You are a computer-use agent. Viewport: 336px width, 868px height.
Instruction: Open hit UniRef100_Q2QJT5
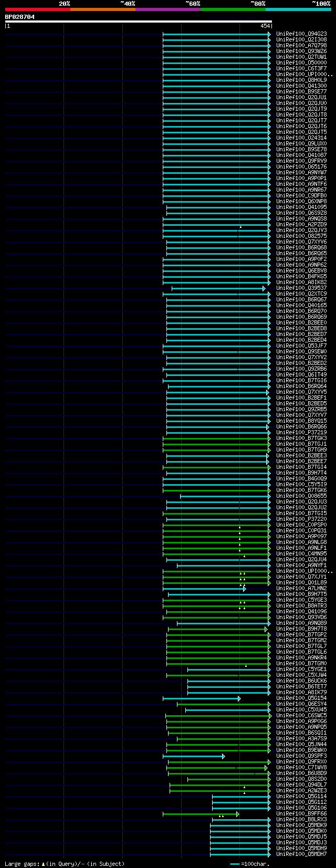point(301,132)
